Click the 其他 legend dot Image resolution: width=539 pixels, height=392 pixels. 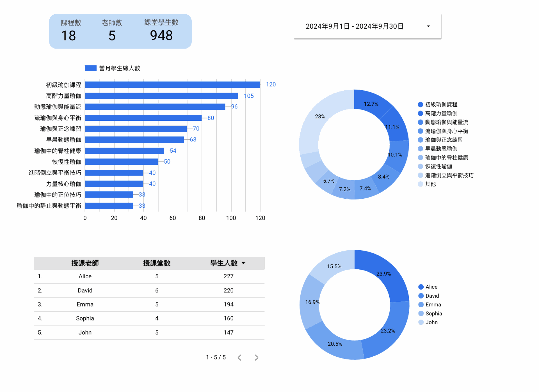pyautogui.click(x=420, y=184)
